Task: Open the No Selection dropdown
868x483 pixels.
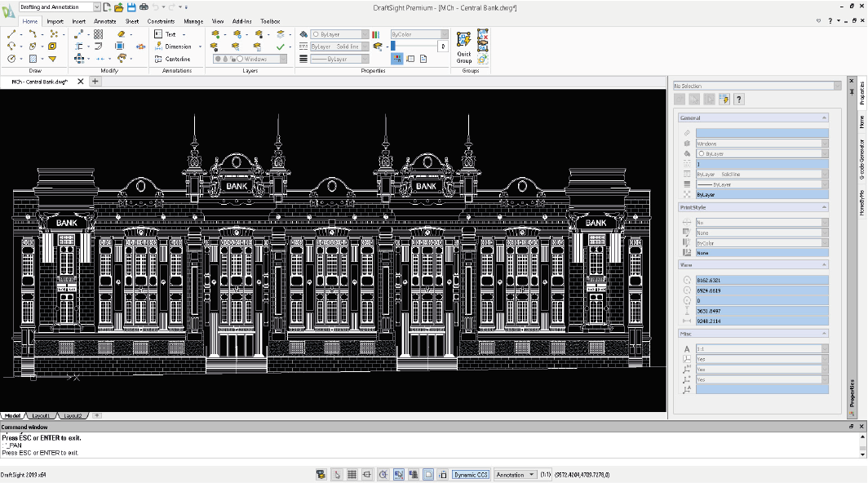Action: pyautogui.click(x=837, y=86)
